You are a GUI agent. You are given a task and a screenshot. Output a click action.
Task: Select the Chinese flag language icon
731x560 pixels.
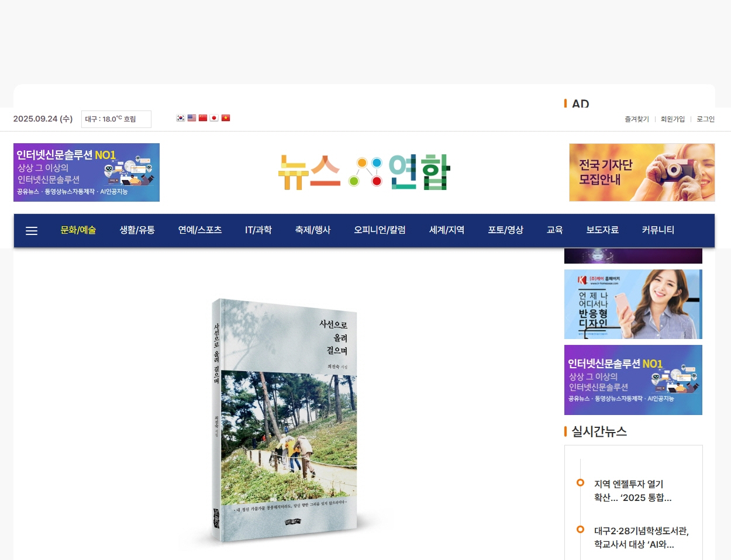[203, 118]
